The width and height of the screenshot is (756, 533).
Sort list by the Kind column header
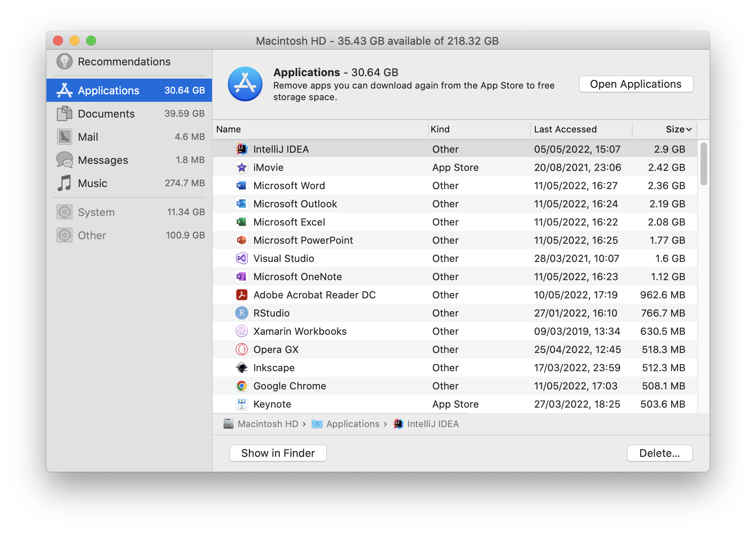pyautogui.click(x=479, y=129)
